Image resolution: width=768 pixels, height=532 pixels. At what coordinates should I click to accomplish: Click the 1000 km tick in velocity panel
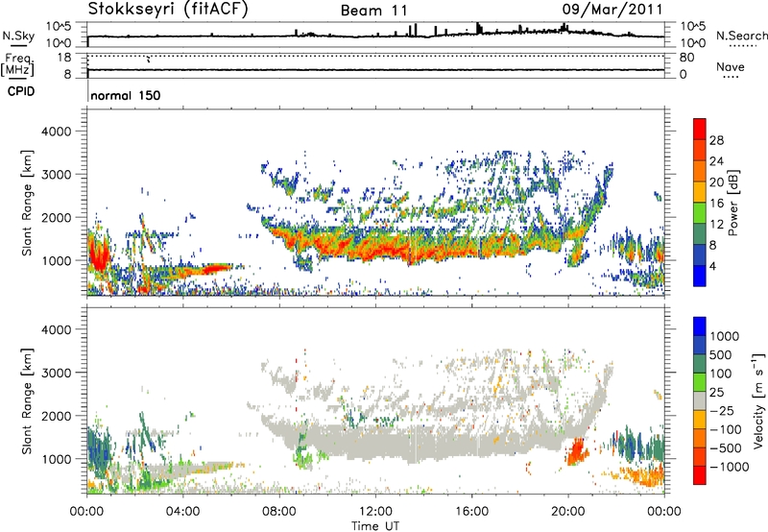coord(57,458)
